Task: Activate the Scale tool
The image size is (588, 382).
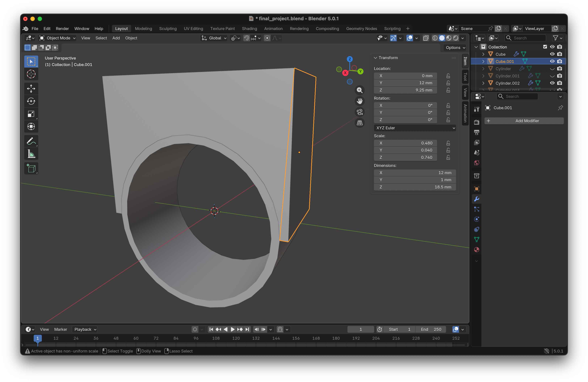Action: coord(31,114)
